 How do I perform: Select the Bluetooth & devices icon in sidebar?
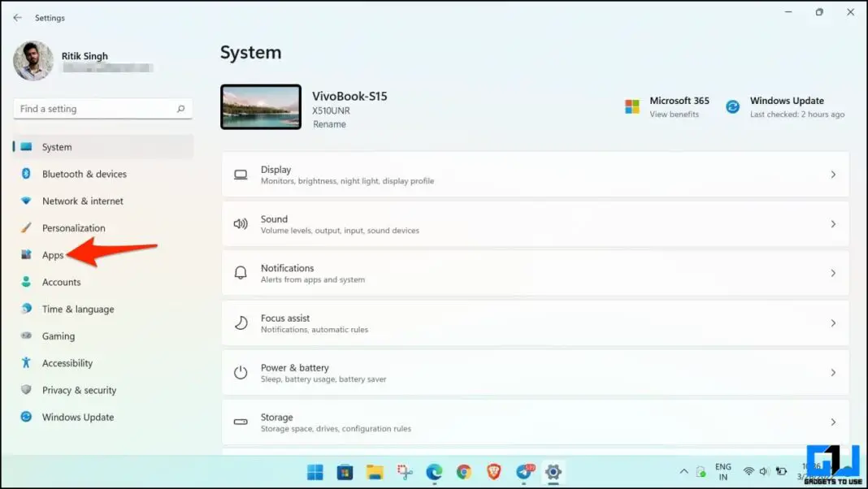[x=27, y=174]
